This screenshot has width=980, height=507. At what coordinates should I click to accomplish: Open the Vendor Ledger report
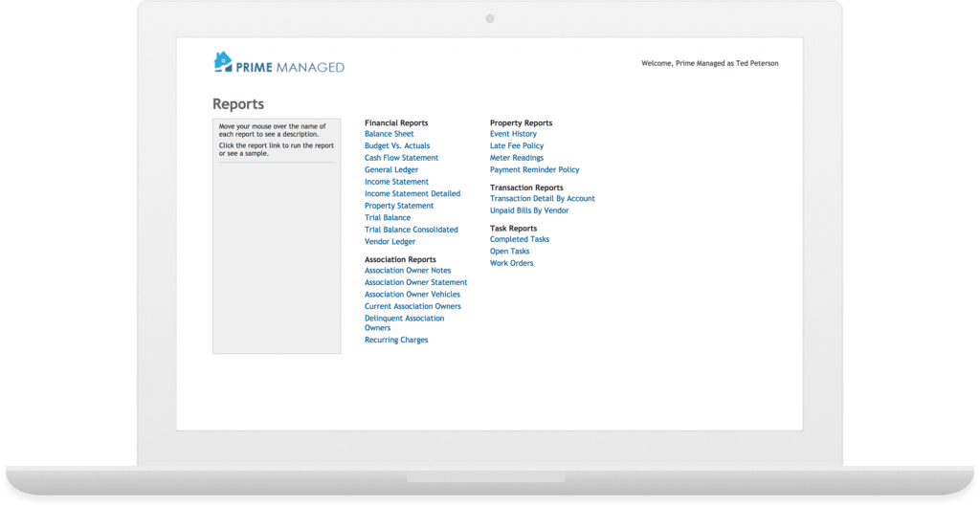click(390, 242)
